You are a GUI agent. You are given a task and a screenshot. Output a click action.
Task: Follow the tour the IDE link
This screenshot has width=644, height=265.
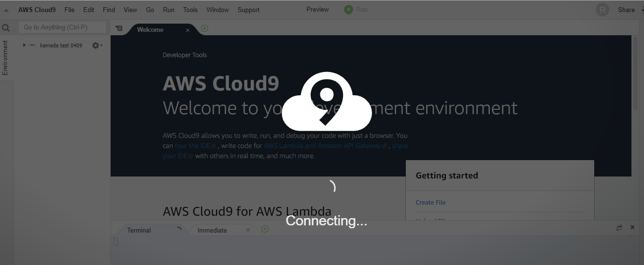(196, 146)
